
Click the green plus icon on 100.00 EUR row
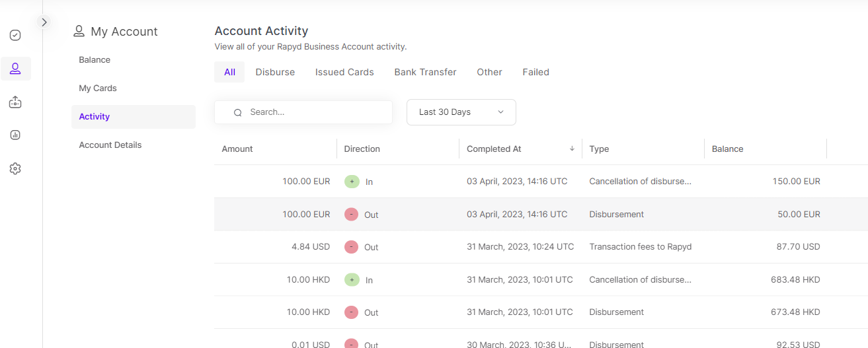(x=352, y=182)
